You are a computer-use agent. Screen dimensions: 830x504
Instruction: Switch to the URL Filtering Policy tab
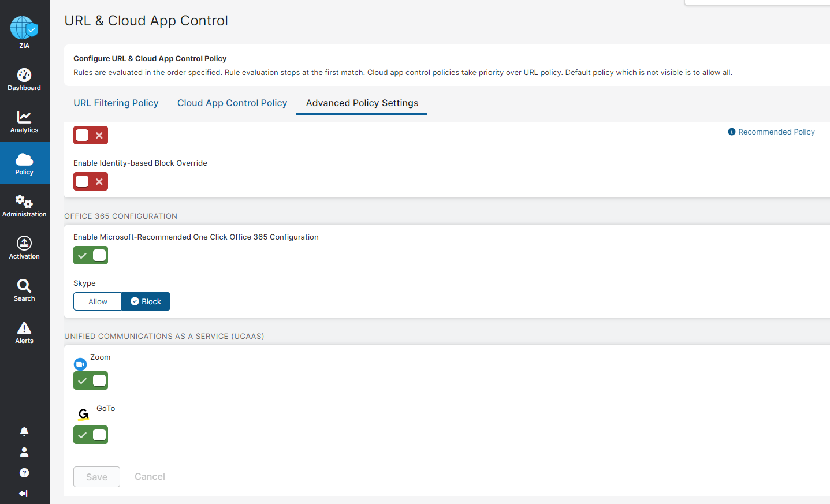click(116, 103)
